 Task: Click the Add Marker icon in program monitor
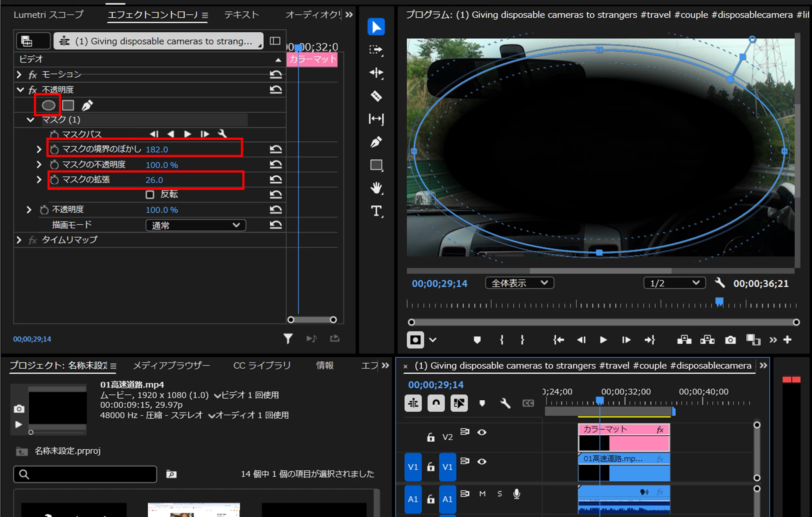tap(477, 340)
